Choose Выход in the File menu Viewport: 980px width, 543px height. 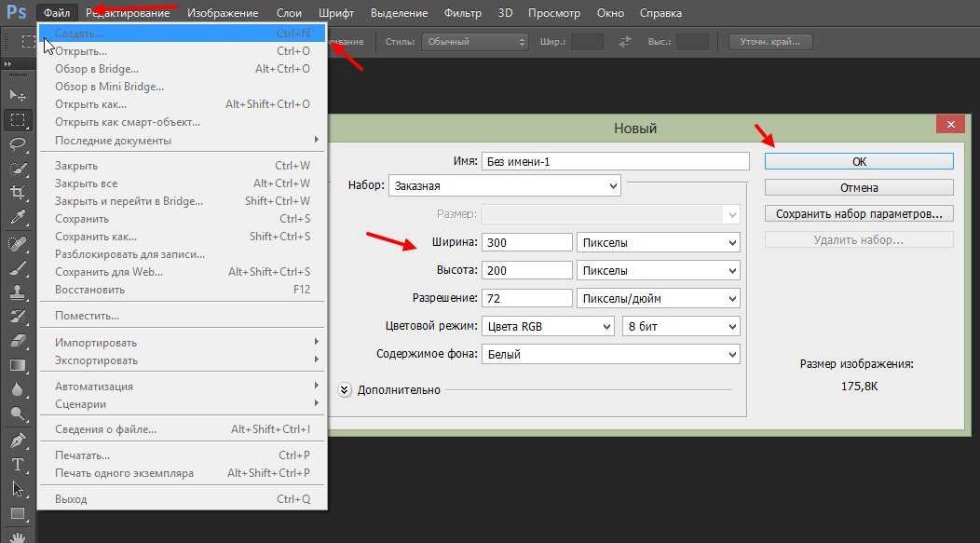click(x=182, y=499)
